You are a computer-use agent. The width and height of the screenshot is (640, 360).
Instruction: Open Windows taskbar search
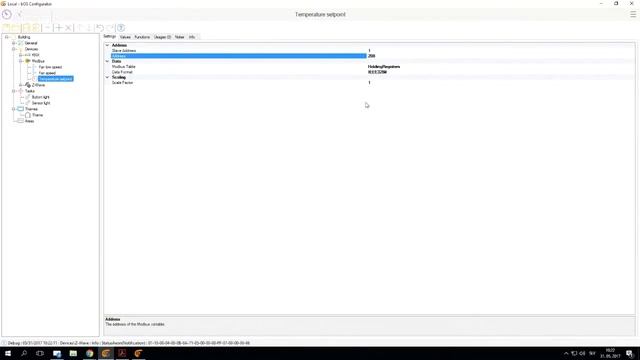coord(24,353)
